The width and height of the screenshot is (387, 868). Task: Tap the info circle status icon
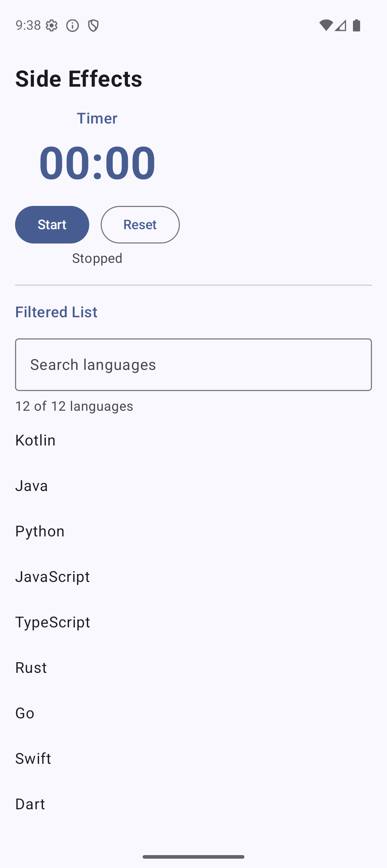click(x=72, y=25)
